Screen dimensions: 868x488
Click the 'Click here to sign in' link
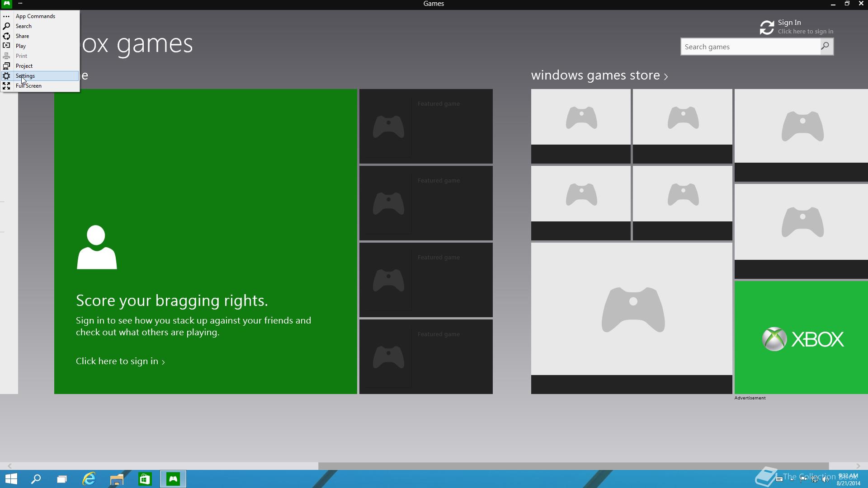(120, 361)
